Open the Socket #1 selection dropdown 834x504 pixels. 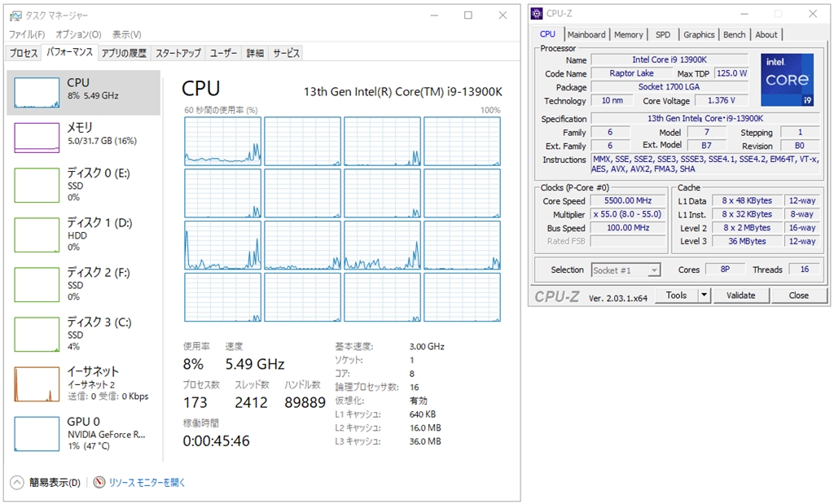pos(626,270)
